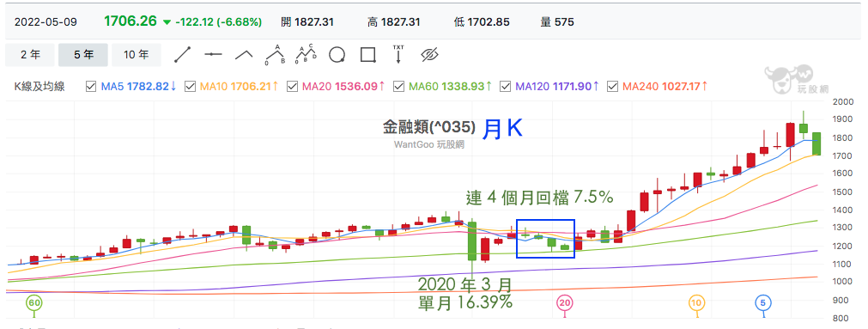Viewport: 868px width, 329px height.
Task: Uncheck the MA60 moving average checkbox
Action: click(x=398, y=87)
